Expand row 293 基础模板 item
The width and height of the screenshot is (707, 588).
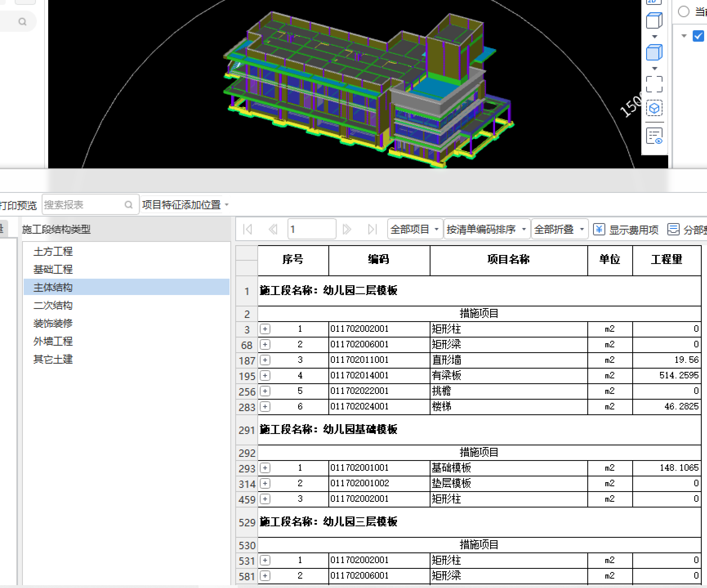coord(265,468)
